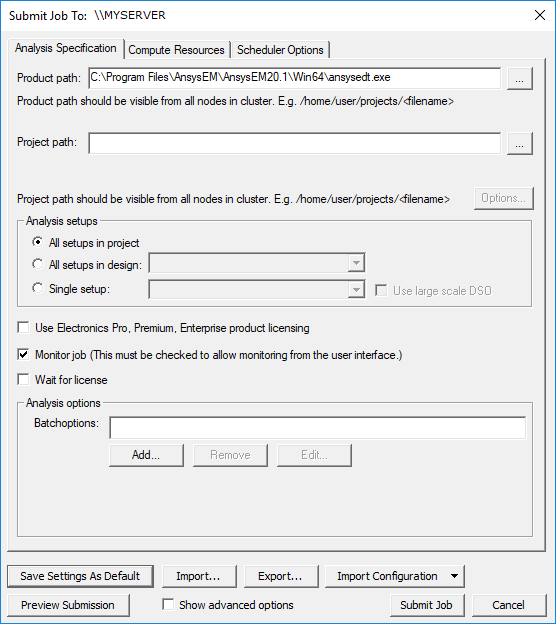Image resolution: width=556 pixels, height=624 pixels.
Task: Toggle Show advanced options checkbox
Action: (168, 604)
